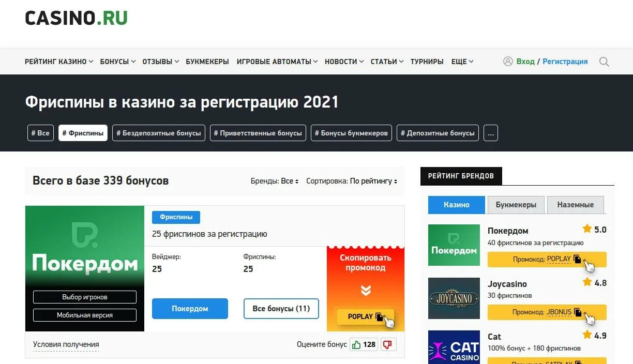Click the Все бонусы (11) button
The width and height of the screenshot is (633, 364).
pyautogui.click(x=281, y=309)
